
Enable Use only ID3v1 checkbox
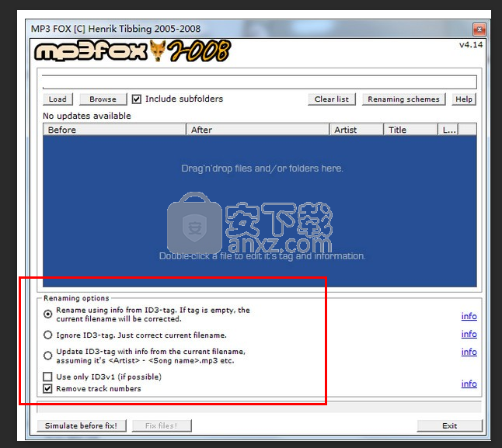(x=47, y=377)
